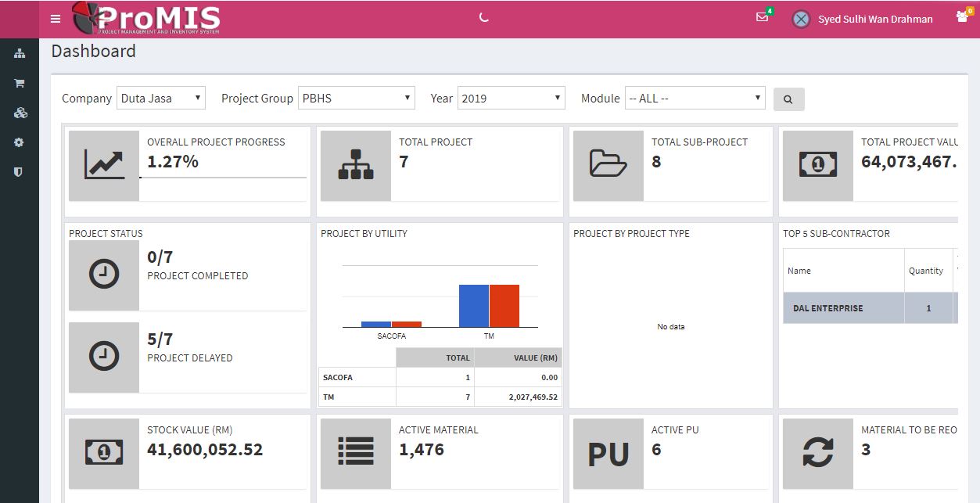Viewport: 980px width, 503px height.
Task: Toggle the hamburger sidebar menu
Action: (x=56, y=19)
